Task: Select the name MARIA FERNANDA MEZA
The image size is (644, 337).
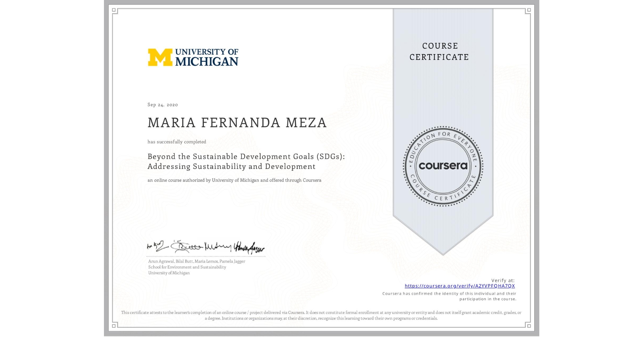Action: pos(237,123)
